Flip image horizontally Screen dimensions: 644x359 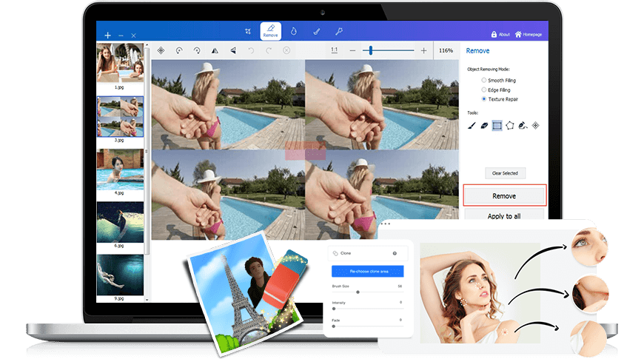(215, 50)
